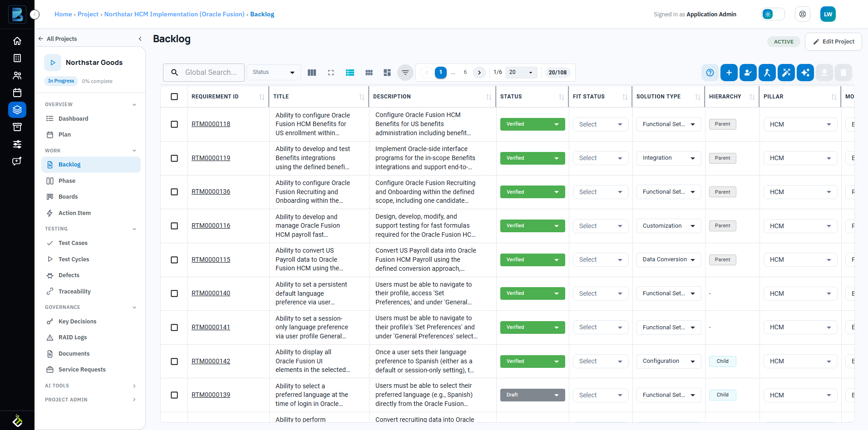Click the app logo at top left
The image size is (868, 430).
click(17, 15)
